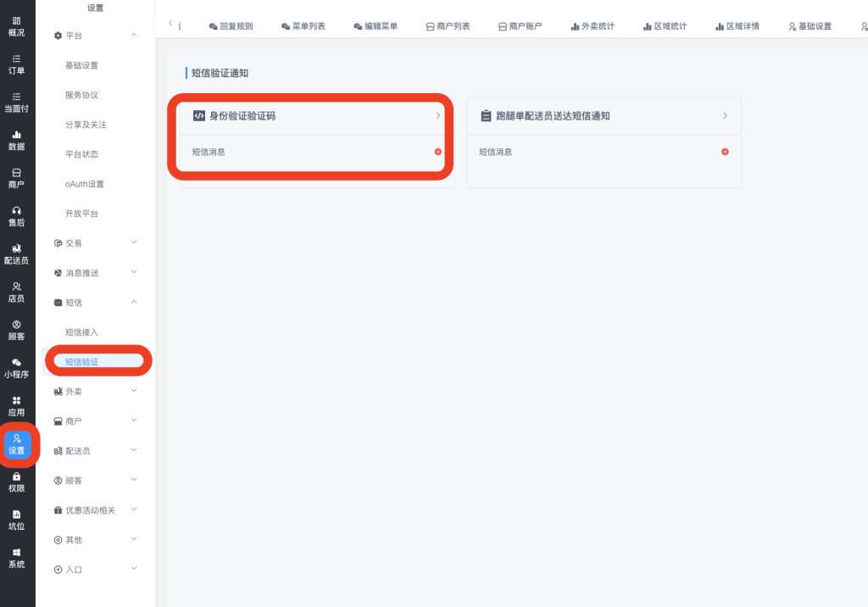Viewport: 868px width, 607px height.
Task: Expand the 交易 settings group
Action: [x=134, y=242]
